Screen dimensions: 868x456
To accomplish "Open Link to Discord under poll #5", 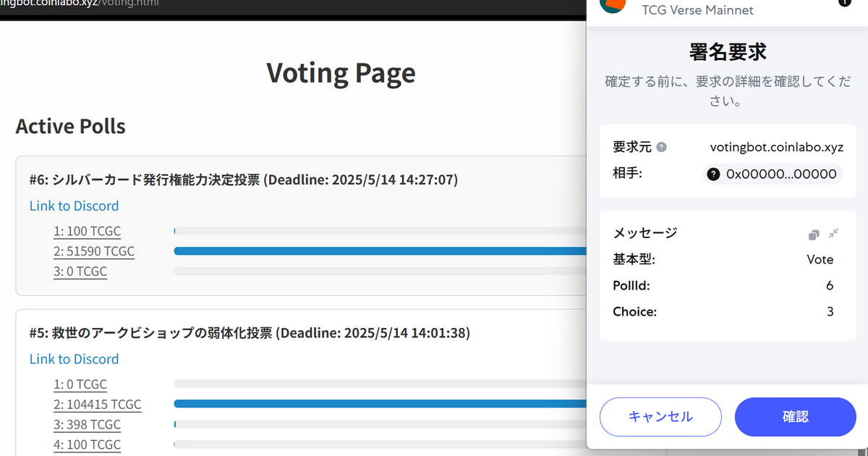I will [x=74, y=358].
